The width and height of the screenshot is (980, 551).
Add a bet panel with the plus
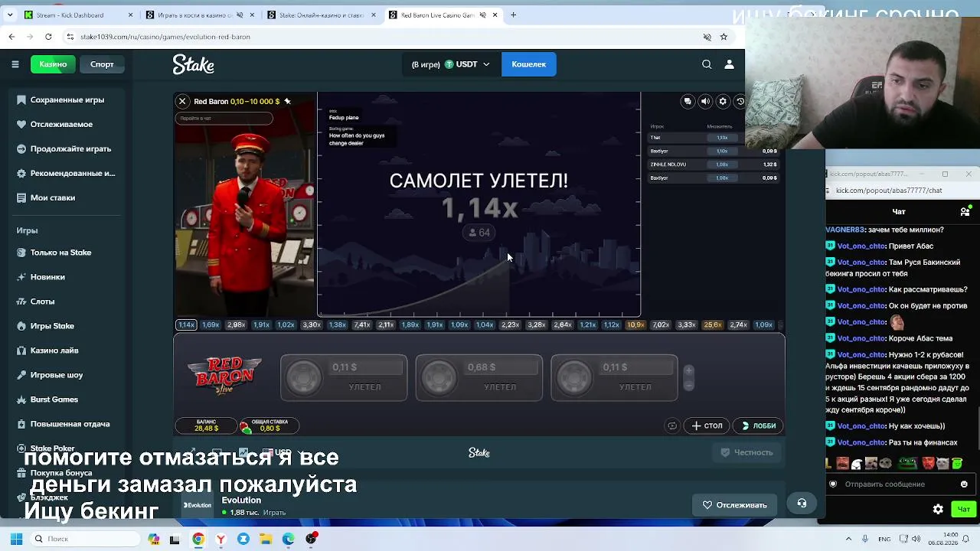[689, 371]
